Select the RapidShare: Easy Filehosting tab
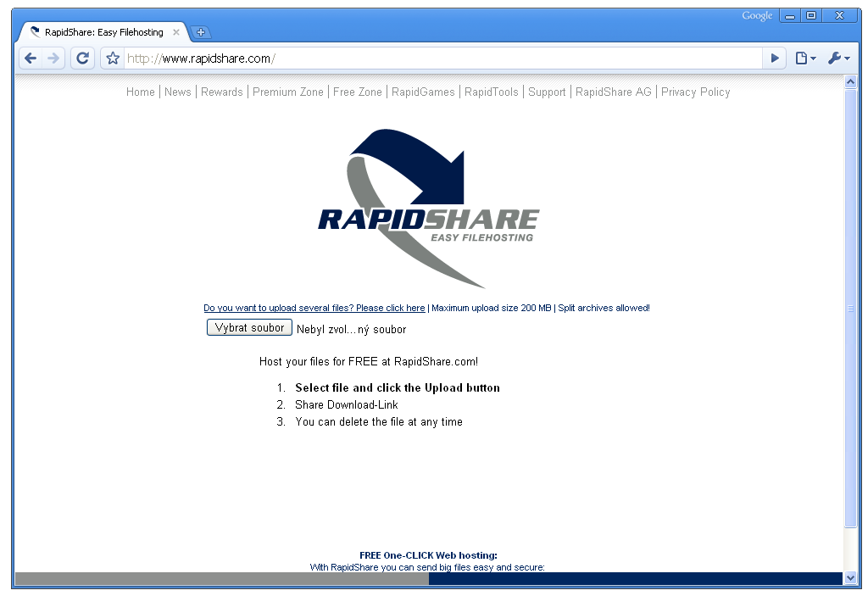Viewport: 868px width, 596px height. click(104, 32)
